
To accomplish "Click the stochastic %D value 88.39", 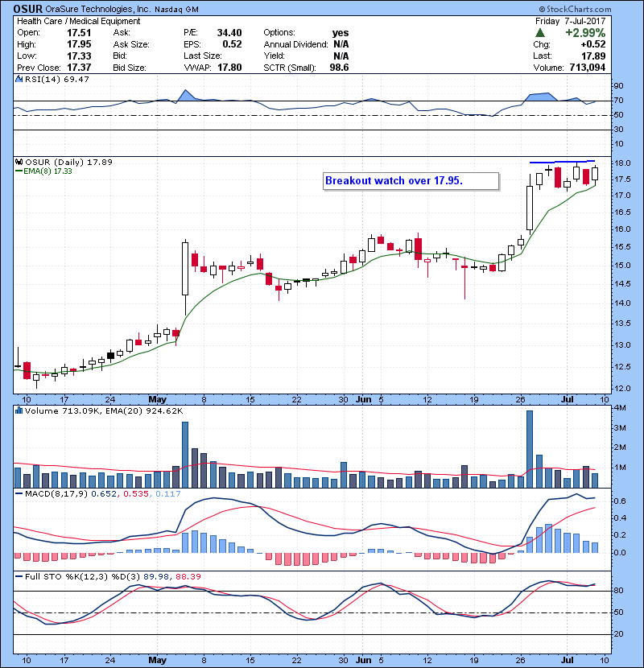I will [x=188, y=577].
